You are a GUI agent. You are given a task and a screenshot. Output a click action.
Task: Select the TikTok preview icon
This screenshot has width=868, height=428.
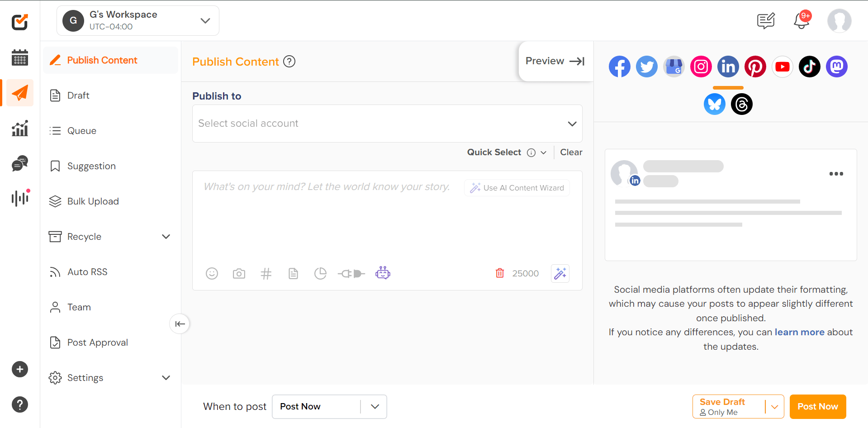point(810,67)
